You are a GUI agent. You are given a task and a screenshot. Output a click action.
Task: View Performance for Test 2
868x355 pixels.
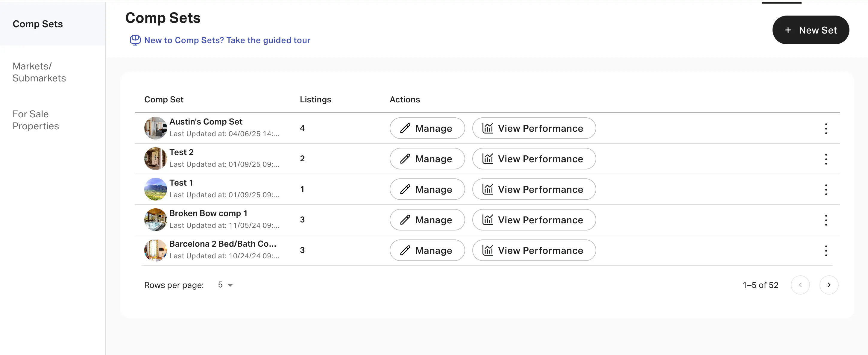[x=534, y=159]
